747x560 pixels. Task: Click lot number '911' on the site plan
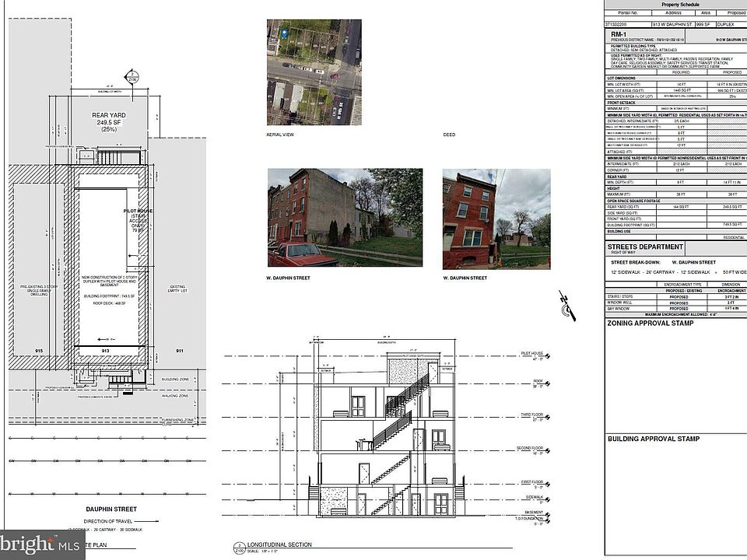(x=180, y=351)
